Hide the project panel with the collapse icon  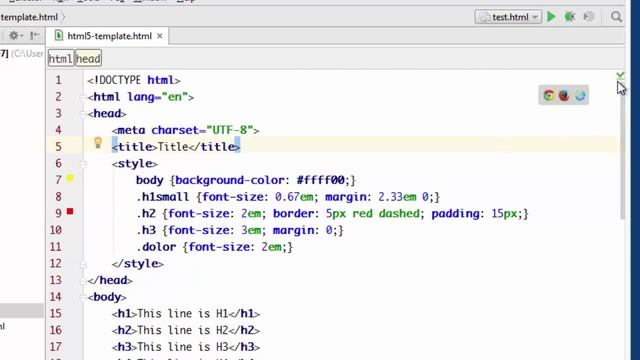click(35, 36)
